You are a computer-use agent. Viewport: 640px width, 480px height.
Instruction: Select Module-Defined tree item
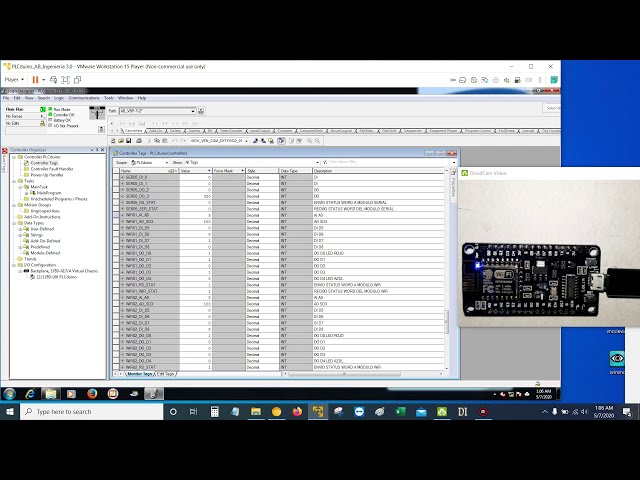pos(45,253)
